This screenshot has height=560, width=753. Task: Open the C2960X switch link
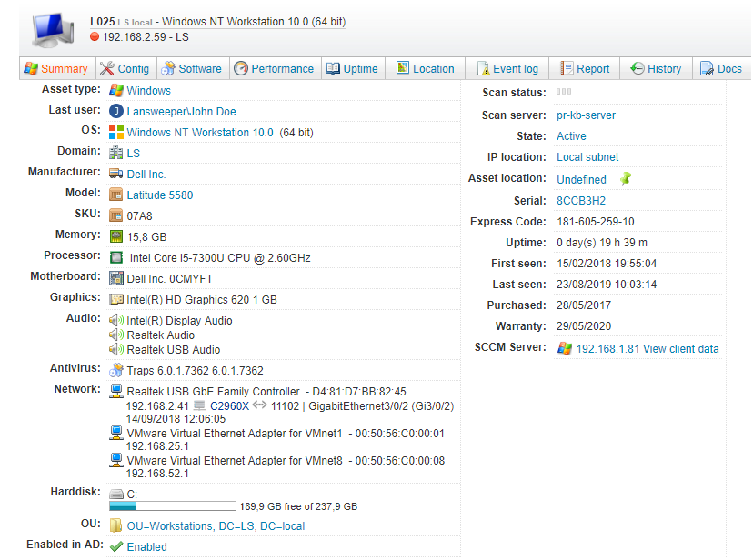coord(229,406)
